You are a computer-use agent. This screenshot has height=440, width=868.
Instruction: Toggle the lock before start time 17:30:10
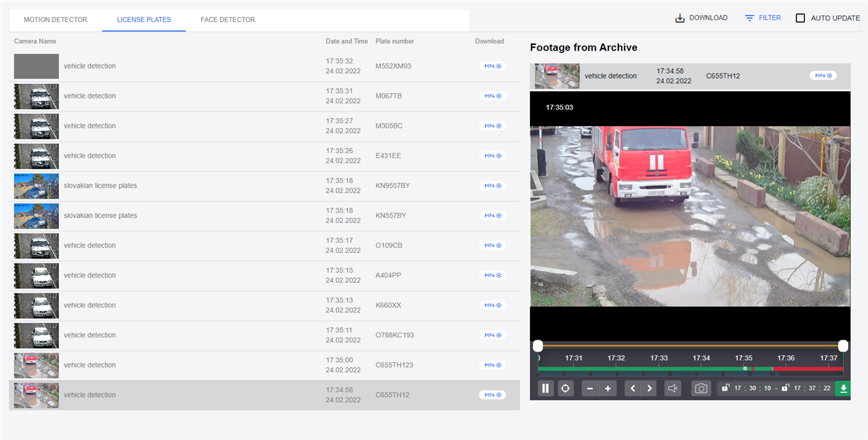725,388
